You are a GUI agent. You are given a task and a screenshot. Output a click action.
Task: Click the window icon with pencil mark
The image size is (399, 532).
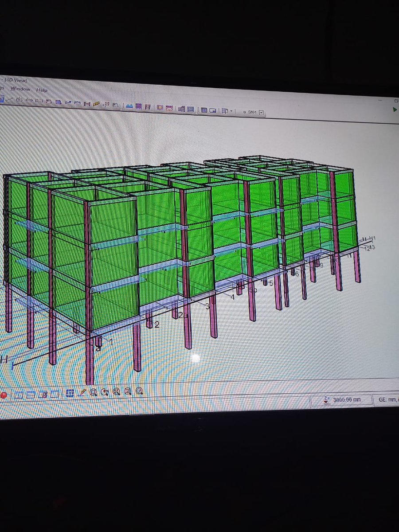click(x=43, y=394)
